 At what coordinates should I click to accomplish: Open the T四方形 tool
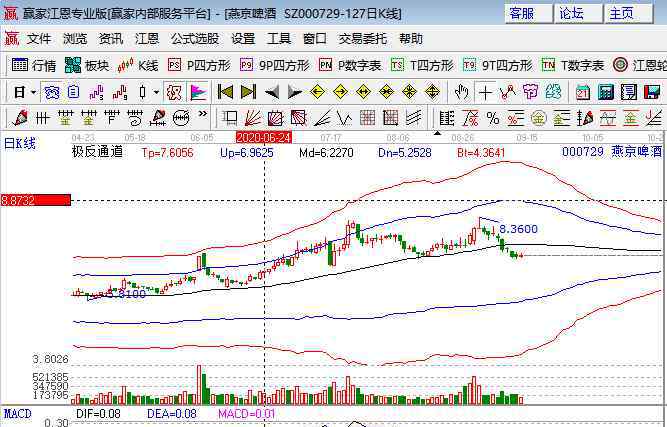tap(422, 65)
